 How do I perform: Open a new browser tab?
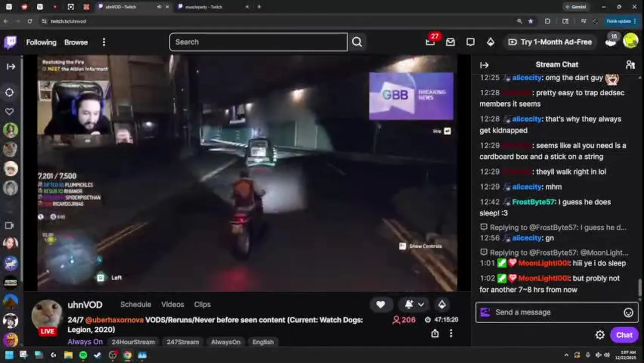coord(259,7)
